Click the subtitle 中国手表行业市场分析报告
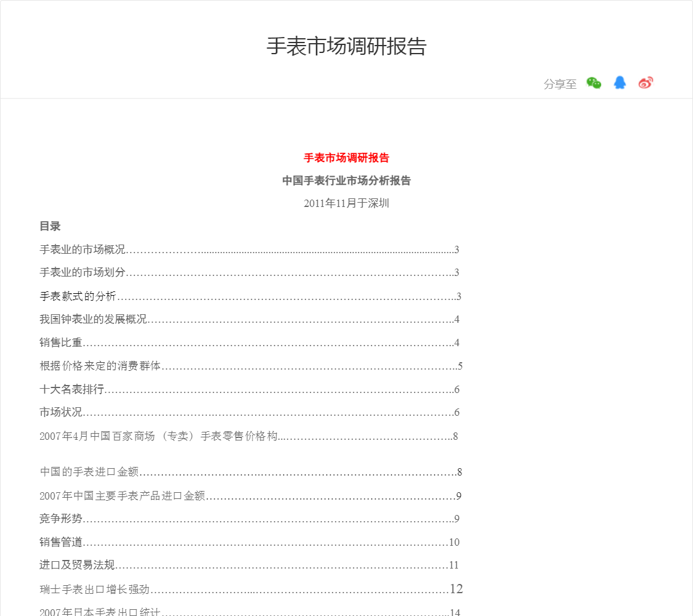Screen dimensions: 693x616 pos(346,180)
